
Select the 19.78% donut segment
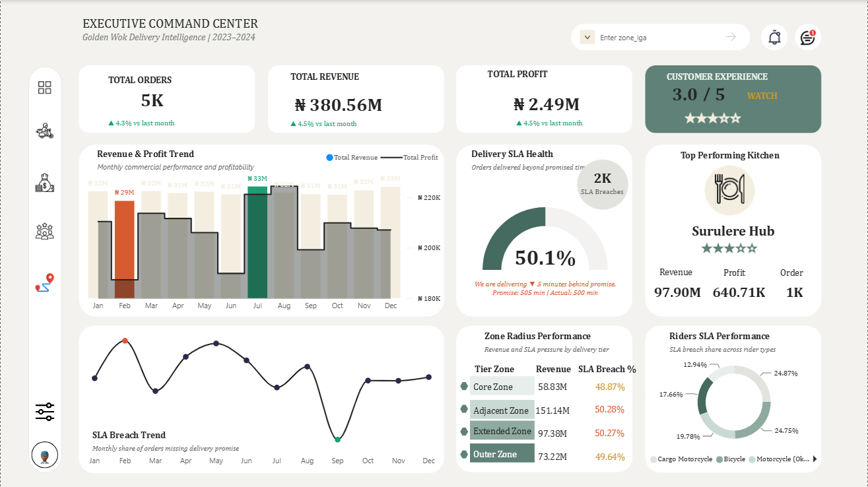[714, 428]
